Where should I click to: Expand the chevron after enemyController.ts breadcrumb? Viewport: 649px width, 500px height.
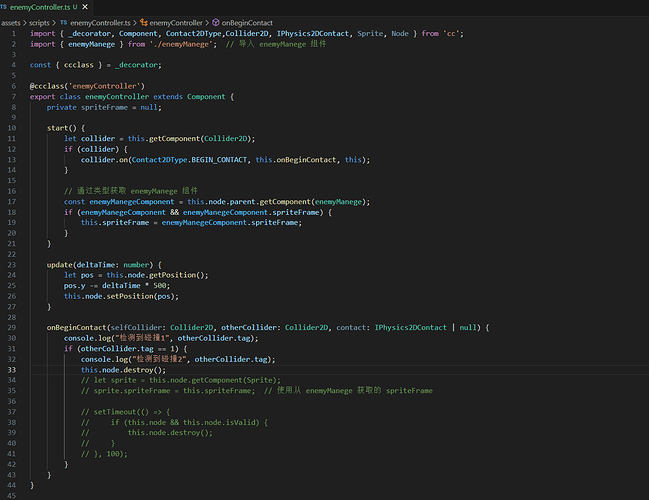click(x=135, y=23)
